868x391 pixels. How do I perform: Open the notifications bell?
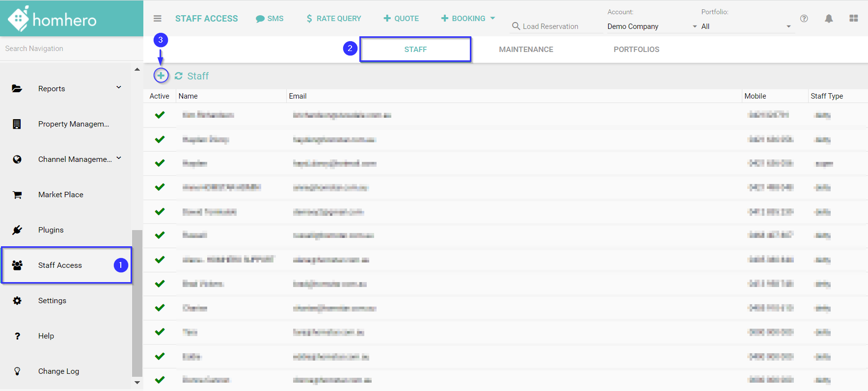click(x=829, y=19)
